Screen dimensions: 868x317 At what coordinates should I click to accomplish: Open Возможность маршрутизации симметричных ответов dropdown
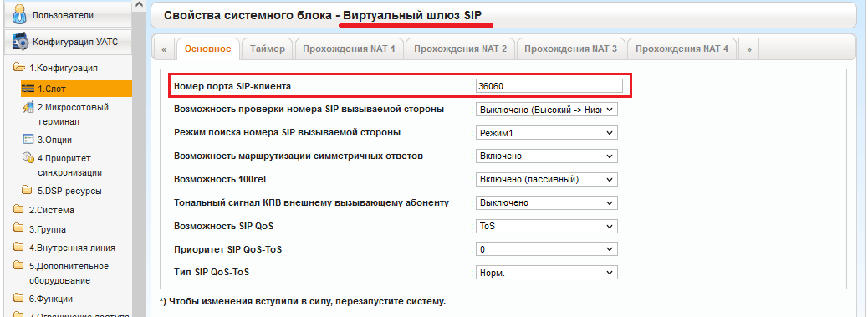(546, 156)
